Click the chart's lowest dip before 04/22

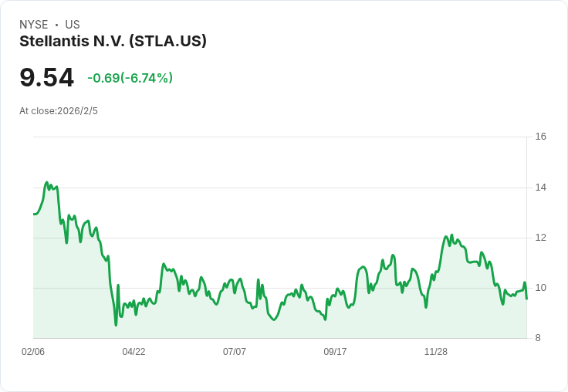(x=116, y=325)
